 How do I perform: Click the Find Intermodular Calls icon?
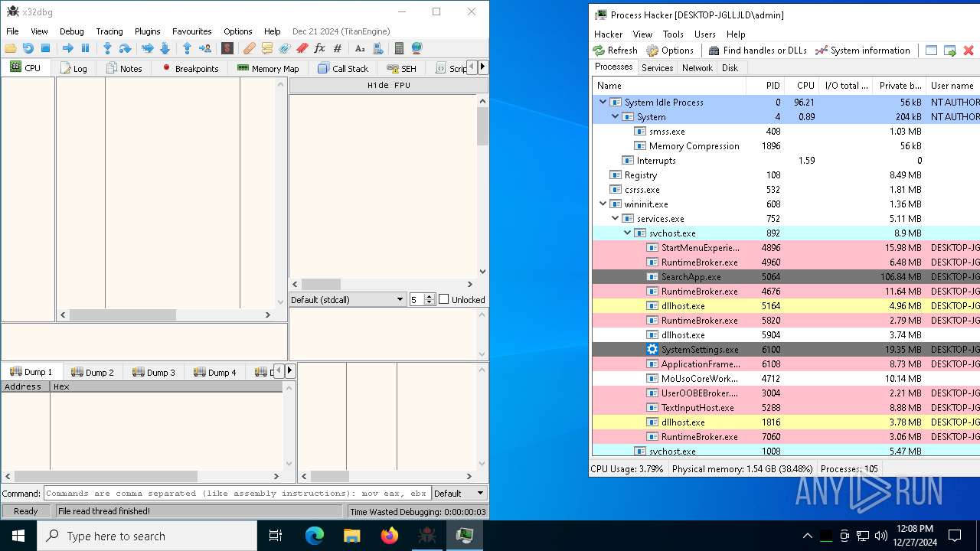pos(377,48)
